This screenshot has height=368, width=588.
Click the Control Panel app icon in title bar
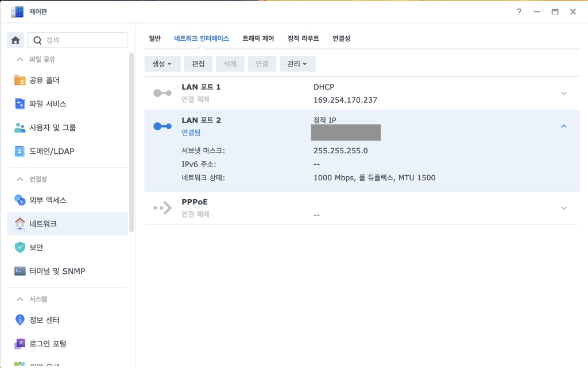(x=17, y=11)
